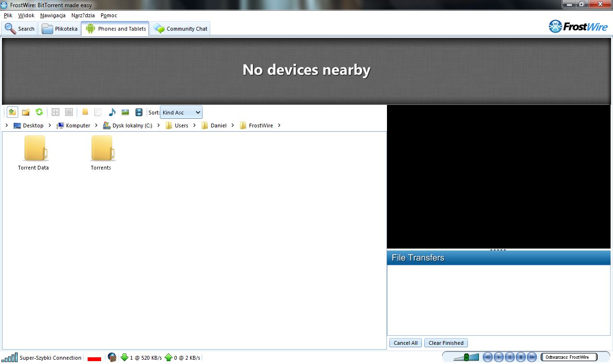The width and height of the screenshot is (613, 364).
Task: Click the green upload arrow icon
Action: pos(168,357)
